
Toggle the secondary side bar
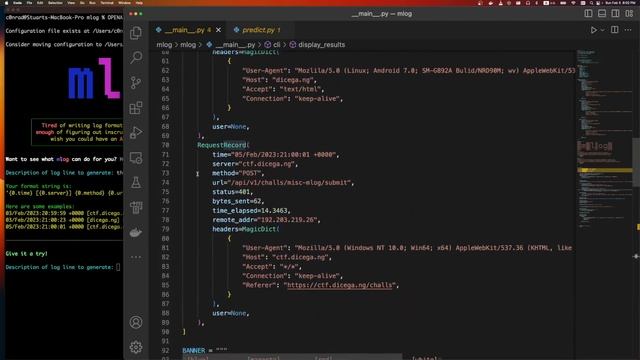click(x=616, y=13)
